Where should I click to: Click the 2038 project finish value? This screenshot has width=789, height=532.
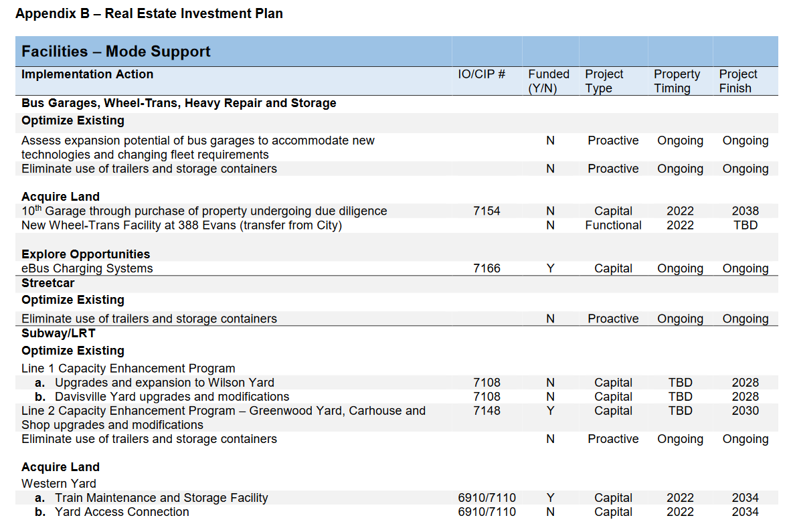[x=745, y=211]
